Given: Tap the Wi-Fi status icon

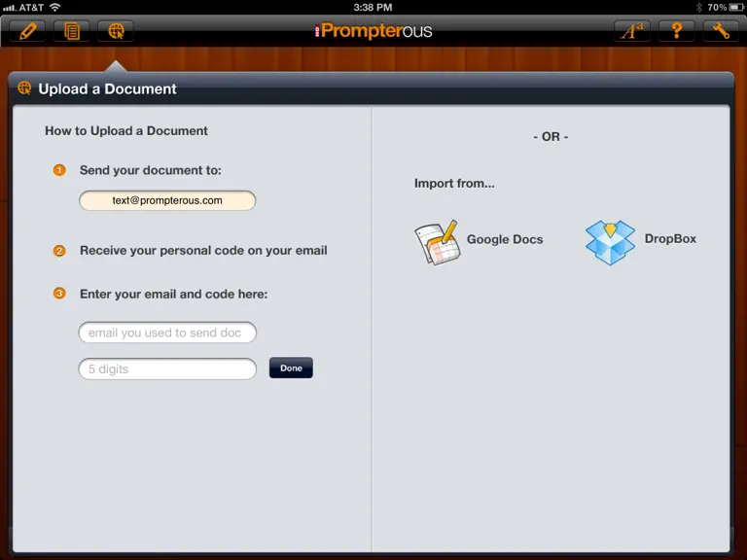Looking at the screenshot, I should pyautogui.click(x=55, y=7).
